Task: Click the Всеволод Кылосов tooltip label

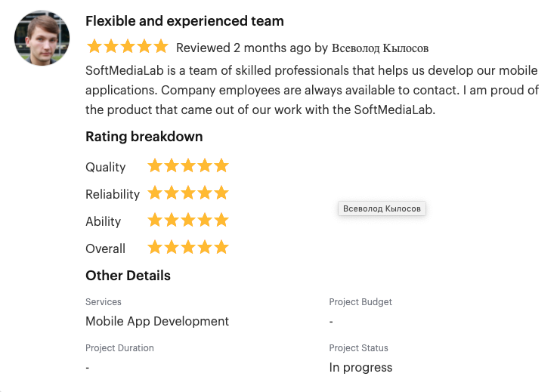Action: point(382,208)
